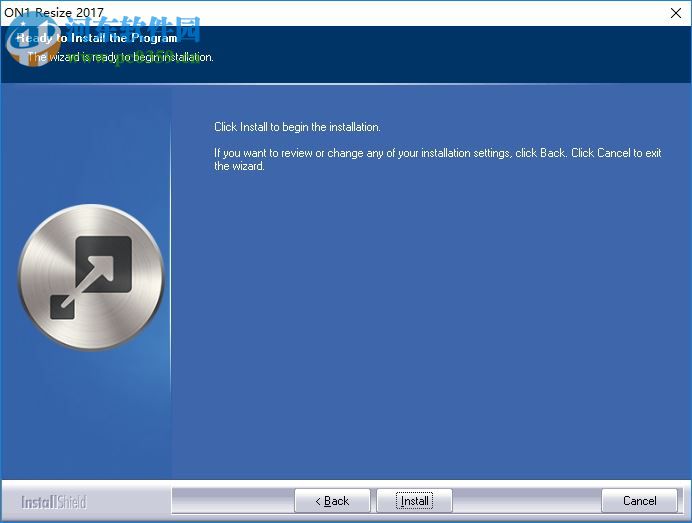Click the Install button to begin installation

click(x=414, y=500)
